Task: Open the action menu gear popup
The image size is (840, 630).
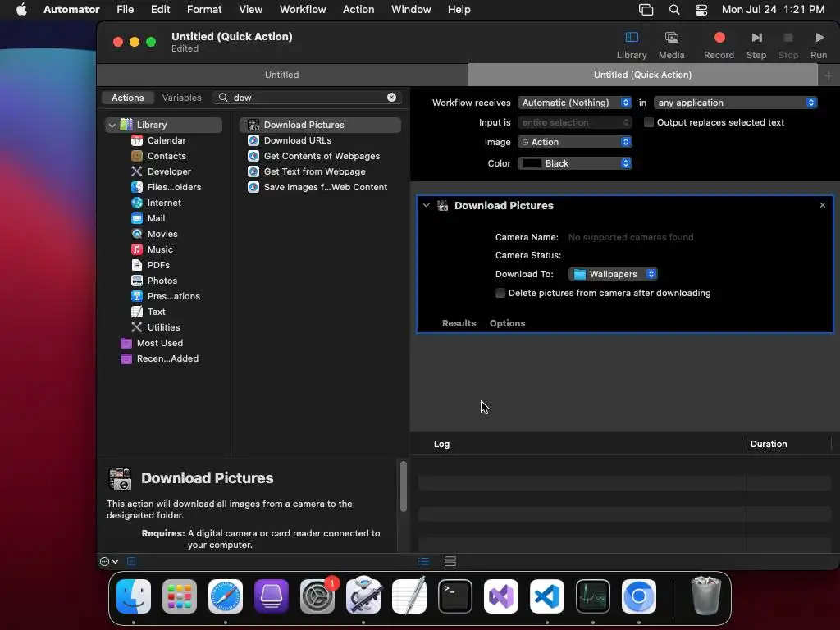Action: click(x=109, y=561)
